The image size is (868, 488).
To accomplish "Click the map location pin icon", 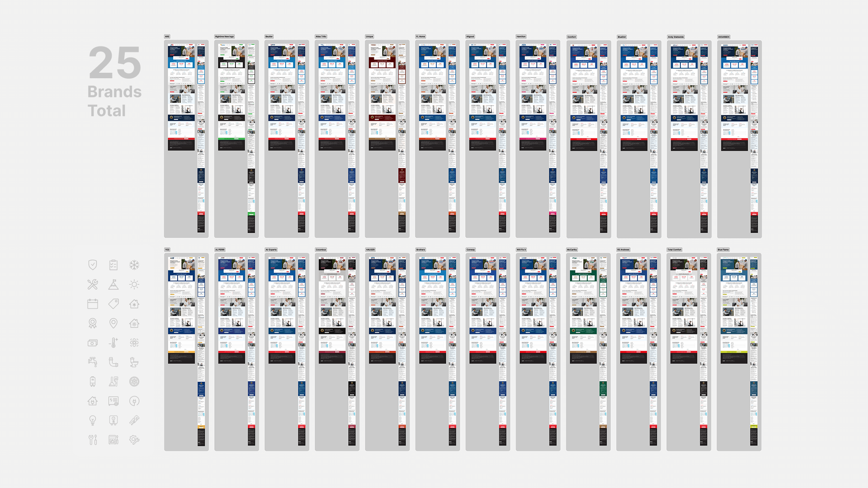I will (x=113, y=323).
